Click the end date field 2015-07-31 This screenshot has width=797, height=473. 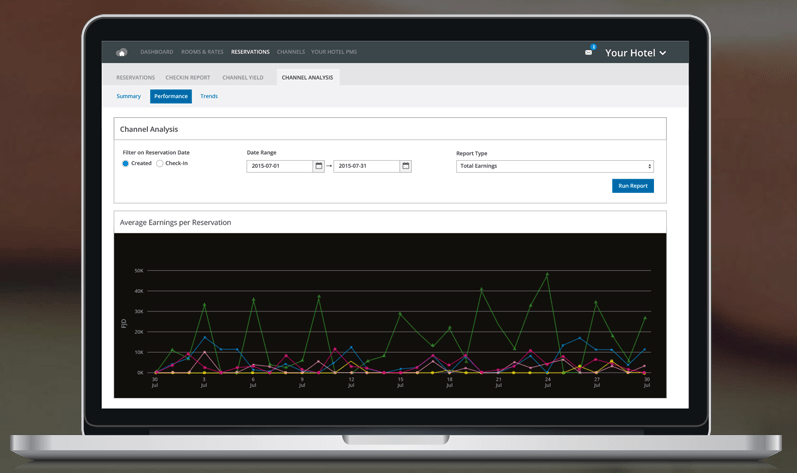click(366, 166)
